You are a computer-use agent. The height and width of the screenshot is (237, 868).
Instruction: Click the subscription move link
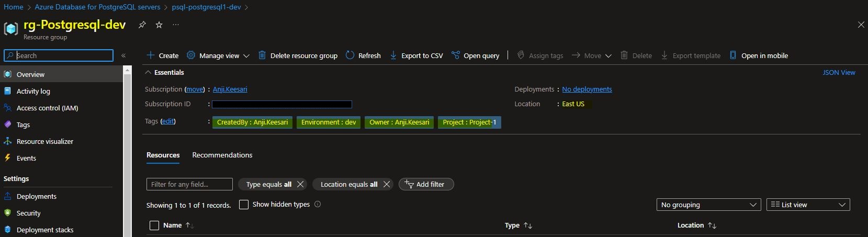pos(195,89)
